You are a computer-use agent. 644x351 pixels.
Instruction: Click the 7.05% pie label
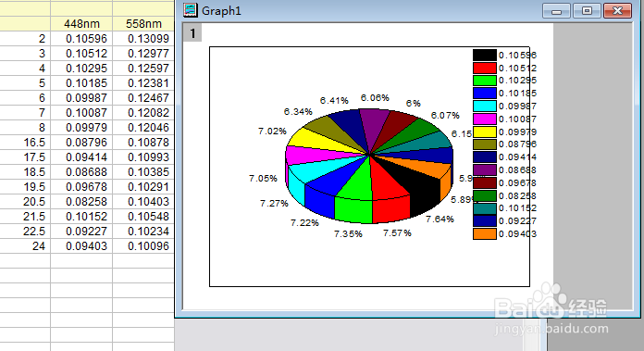(x=263, y=179)
